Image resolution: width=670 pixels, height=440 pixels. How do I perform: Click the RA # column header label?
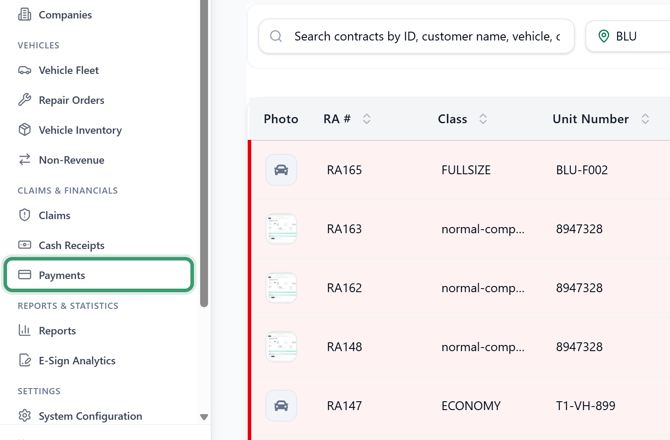(x=337, y=119)
